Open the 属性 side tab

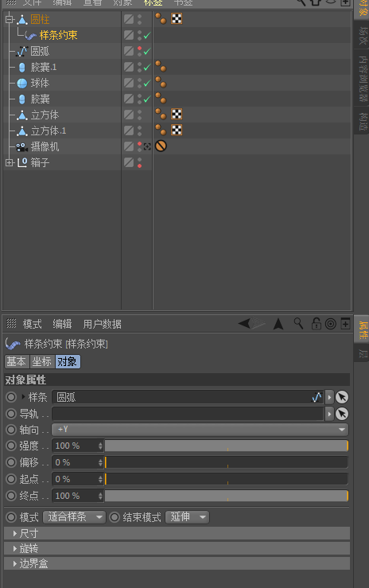(362, 330)
